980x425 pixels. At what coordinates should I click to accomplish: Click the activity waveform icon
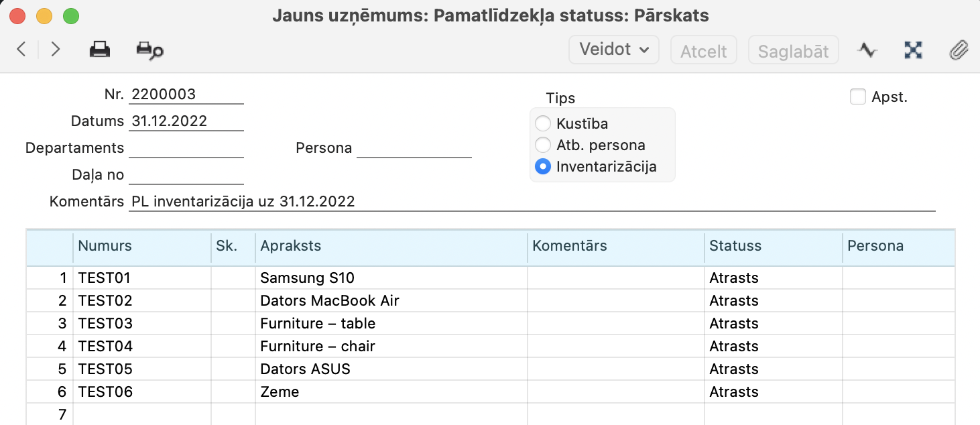coord(867,50)
